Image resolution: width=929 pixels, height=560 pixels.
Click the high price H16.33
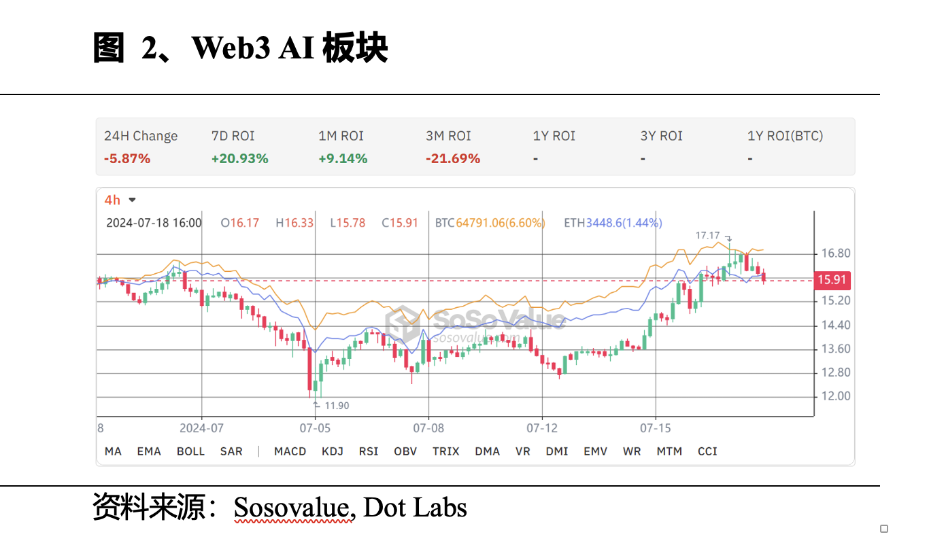(294, 222)
